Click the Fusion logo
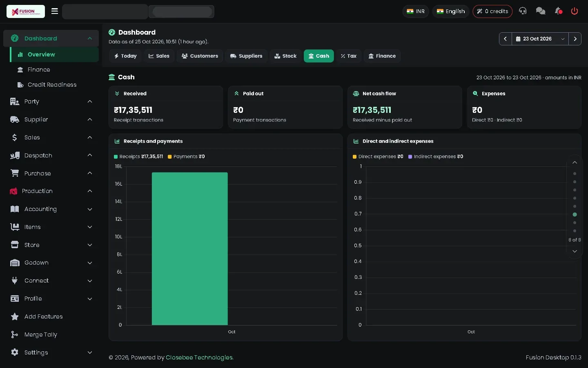The width and height of the screenshot is (588, 368). pos(26,11)
